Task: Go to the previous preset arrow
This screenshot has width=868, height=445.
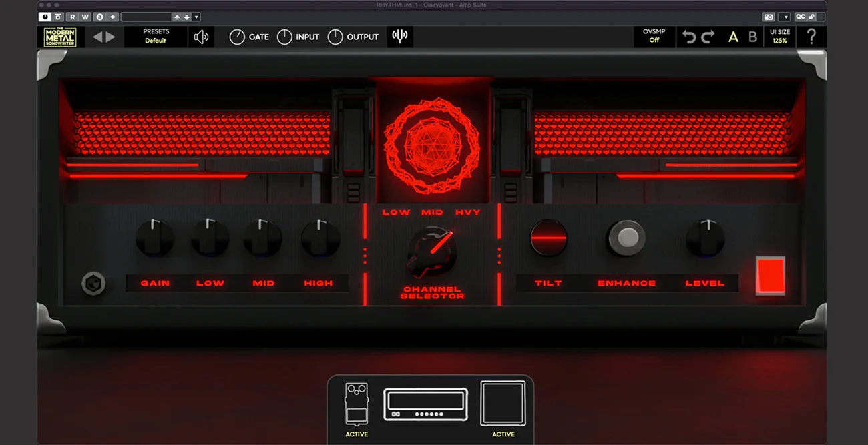Action: point(97,37)
